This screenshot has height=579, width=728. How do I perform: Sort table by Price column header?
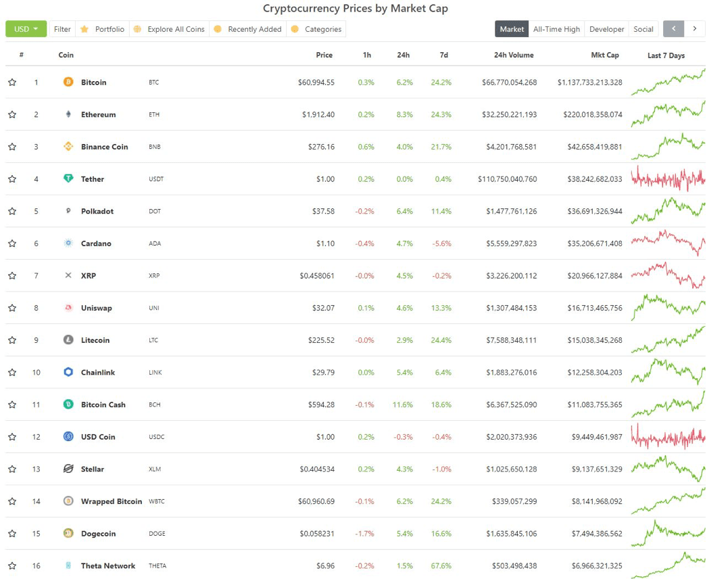(324, 55)
